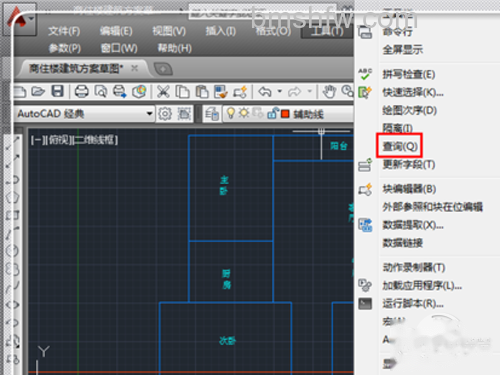Image resolution: width=500 pixels, height=375 pixels.
Task: Open the 辅助线 layer dropdown list
Action: coord(288,114)
